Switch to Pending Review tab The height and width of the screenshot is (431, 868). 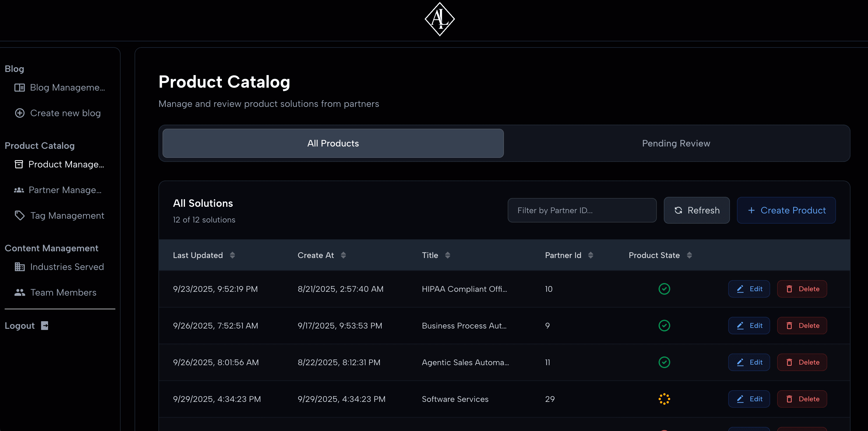[675, 144]
